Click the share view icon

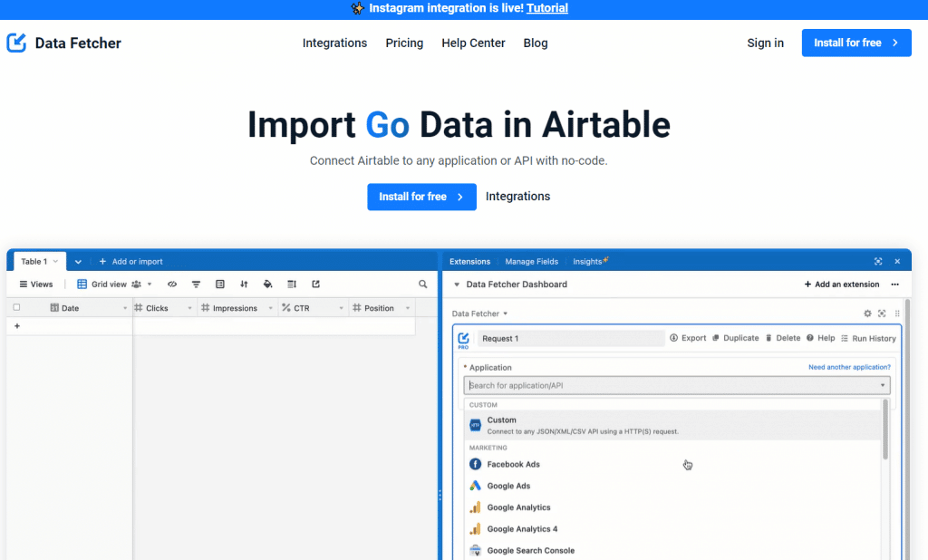click(x=316, y=285)
